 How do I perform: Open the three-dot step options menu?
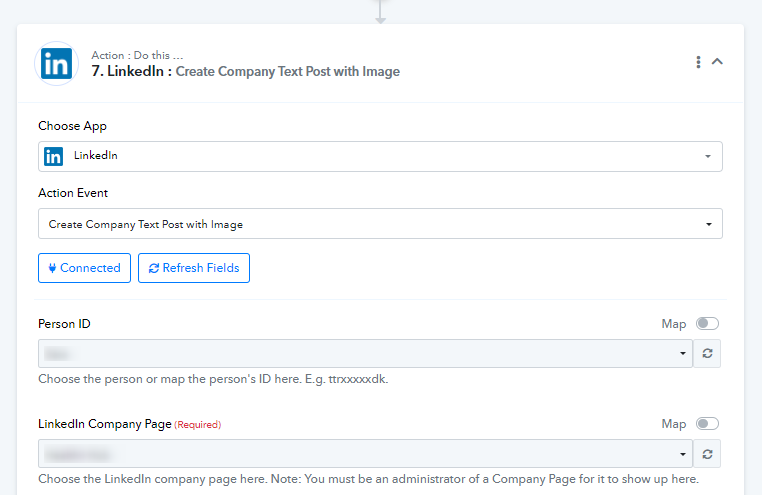click(698, 62)
